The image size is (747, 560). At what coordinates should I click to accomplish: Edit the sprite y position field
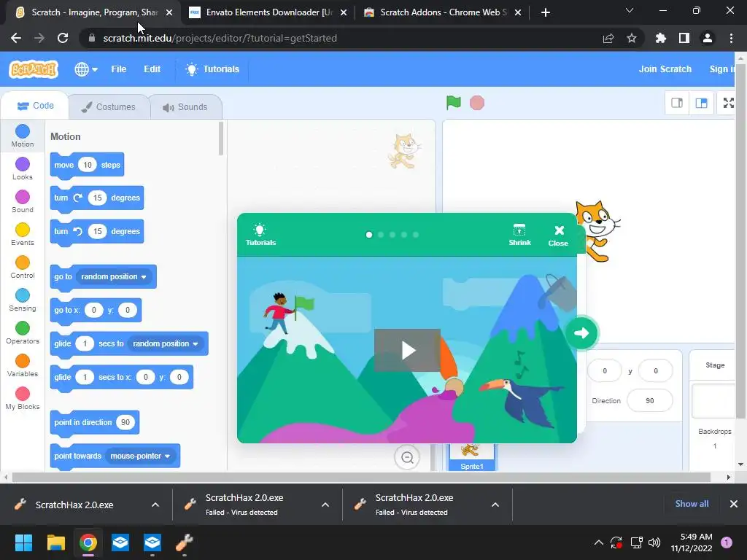(656, 370)
